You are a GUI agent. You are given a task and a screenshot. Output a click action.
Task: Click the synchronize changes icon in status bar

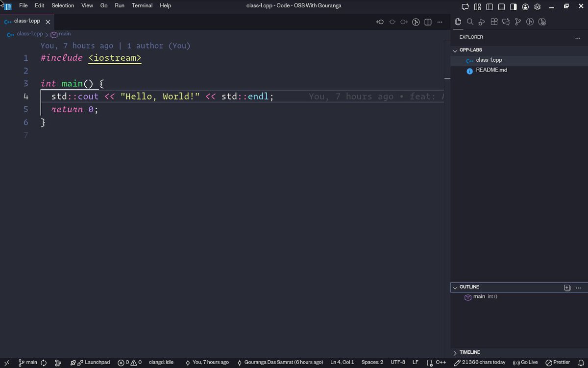[44, 363]
